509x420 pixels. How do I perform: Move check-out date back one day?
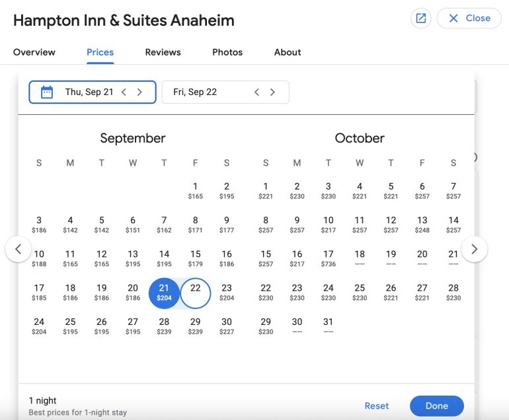(256, 92)
